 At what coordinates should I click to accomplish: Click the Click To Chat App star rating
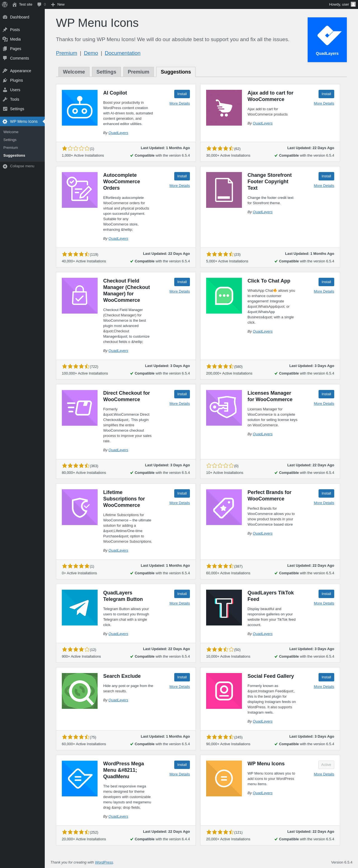220,367
